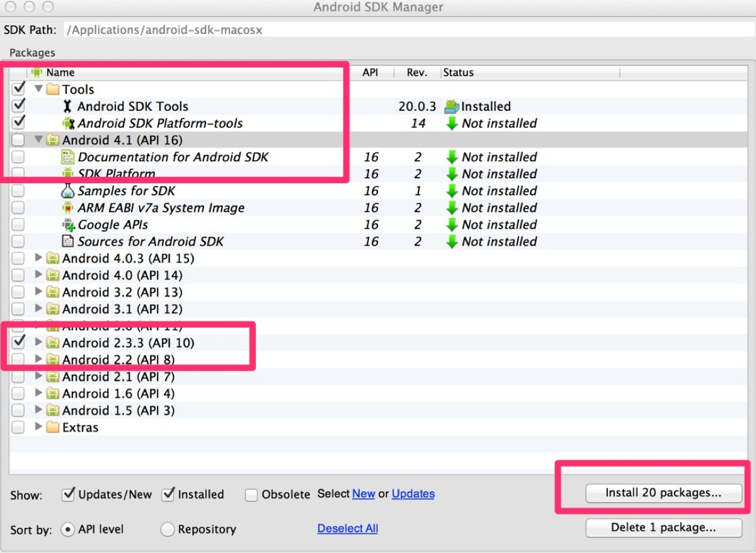Click the ARM EABI v7a System Image icon

coord(67,208)
